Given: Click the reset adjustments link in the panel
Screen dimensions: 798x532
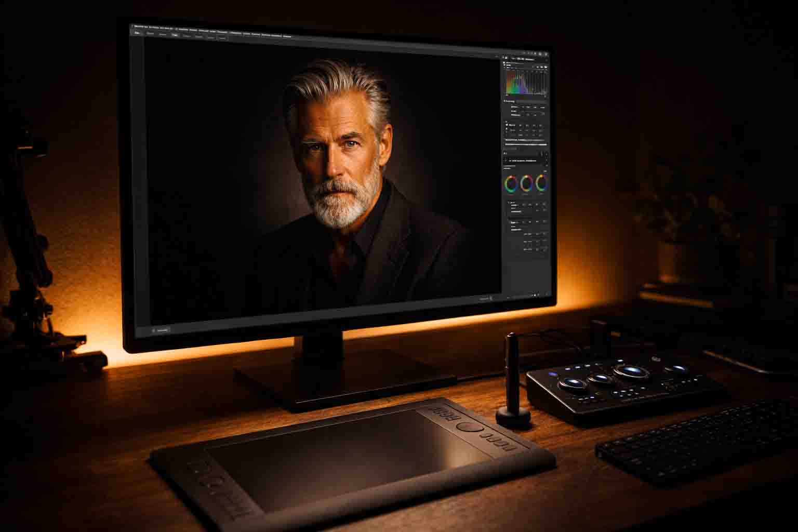Looking at the screenshot, I should pyautogui.click(x=520, y=139).
